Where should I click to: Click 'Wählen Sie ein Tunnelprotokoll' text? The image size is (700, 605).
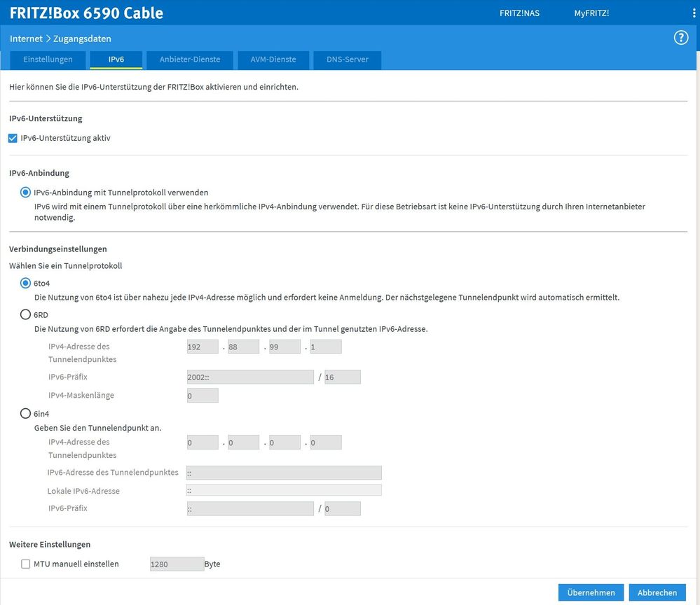pyautogui.click(x=66, y=266)
